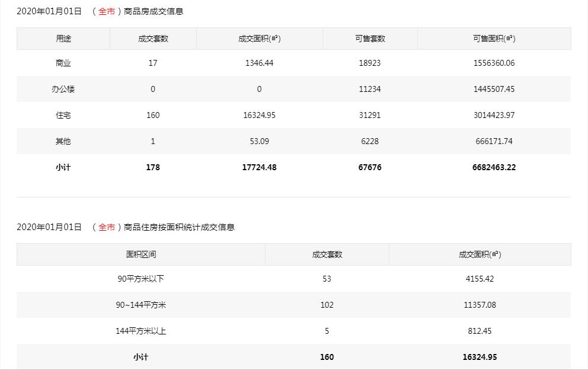This screenshot has width=588, height=370.
Task: Select 商品房成交信息 heading text
Action: [154, 11]
